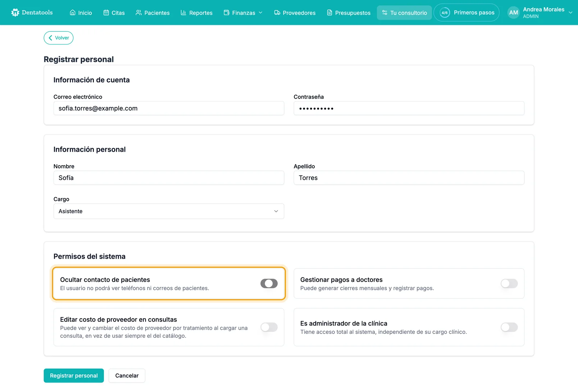Open the Reportes menu item
578x392 pixels.
tap(197, 13)
